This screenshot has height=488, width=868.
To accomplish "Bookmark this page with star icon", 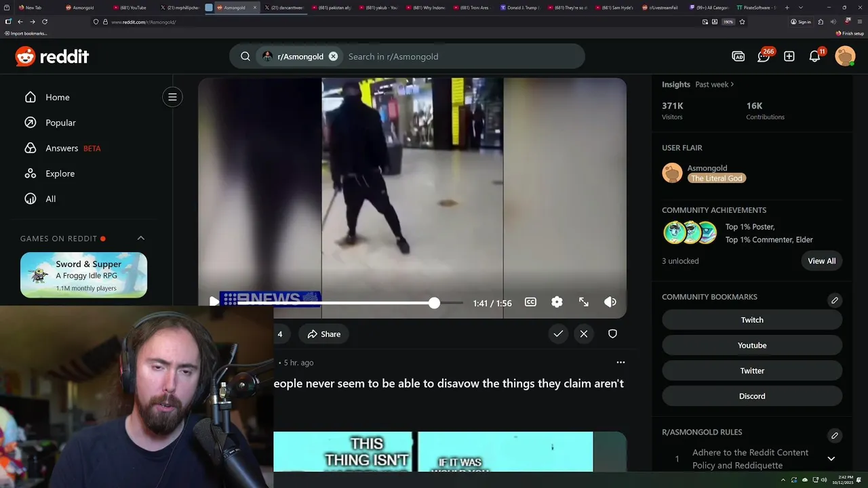I will pyautogui.click(x=742, y=22).
